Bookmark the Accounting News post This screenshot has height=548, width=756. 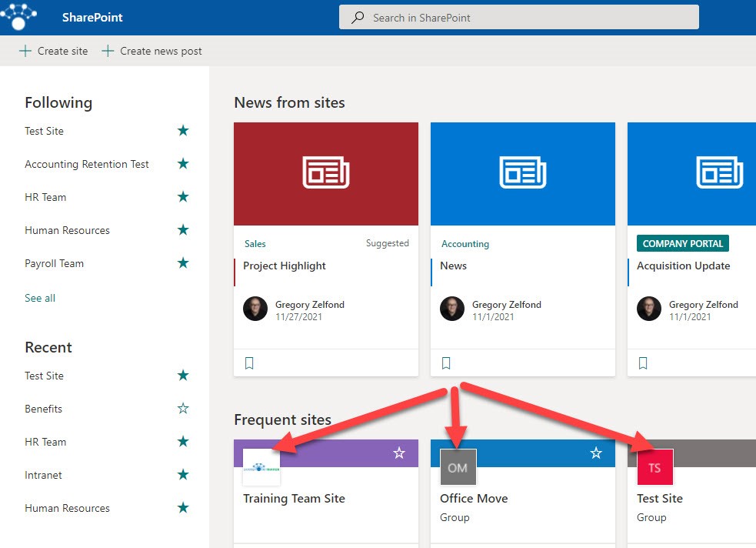click(x=446, y=363)
